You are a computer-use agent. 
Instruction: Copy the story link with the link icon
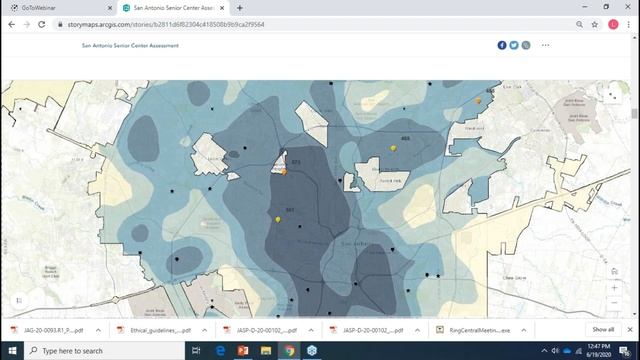coord(526,45)
